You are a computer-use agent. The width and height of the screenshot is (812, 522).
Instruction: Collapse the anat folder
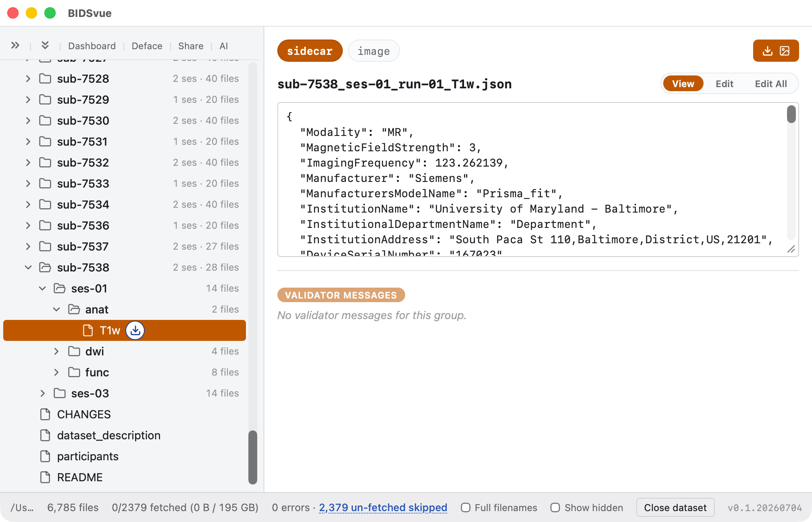[x=56, y=309]
